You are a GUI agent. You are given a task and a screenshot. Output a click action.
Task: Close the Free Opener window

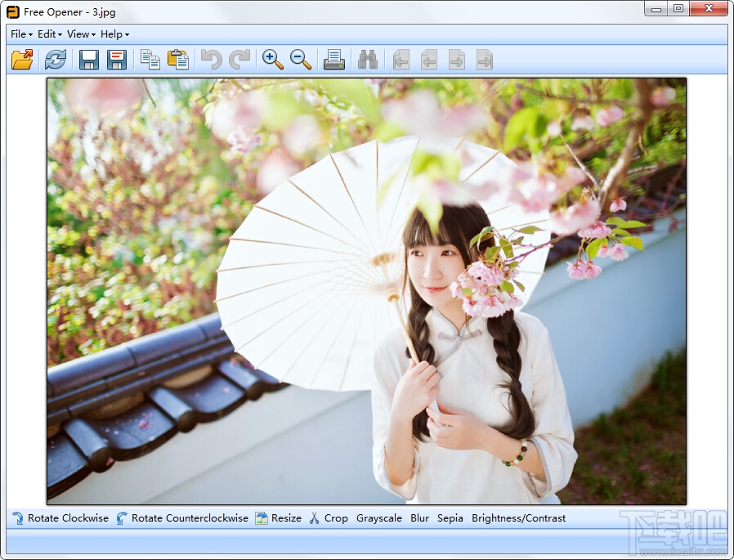[x=709, y=9]
